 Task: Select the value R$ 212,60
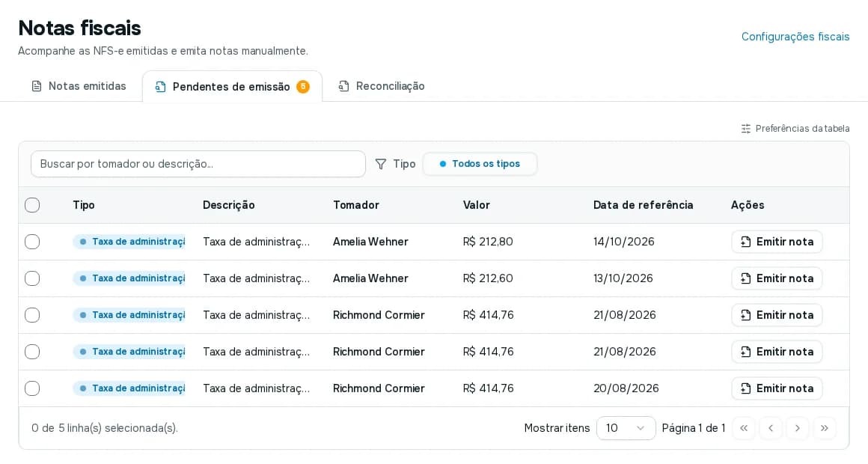pyautogui.click(x=488, y=278)
